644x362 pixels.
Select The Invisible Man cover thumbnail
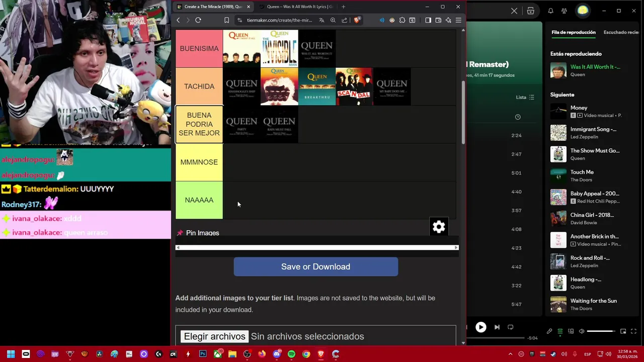coord(279,48)
